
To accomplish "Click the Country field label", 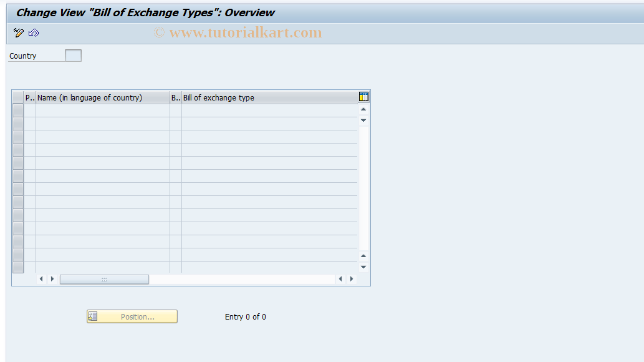I will point(22,56).
